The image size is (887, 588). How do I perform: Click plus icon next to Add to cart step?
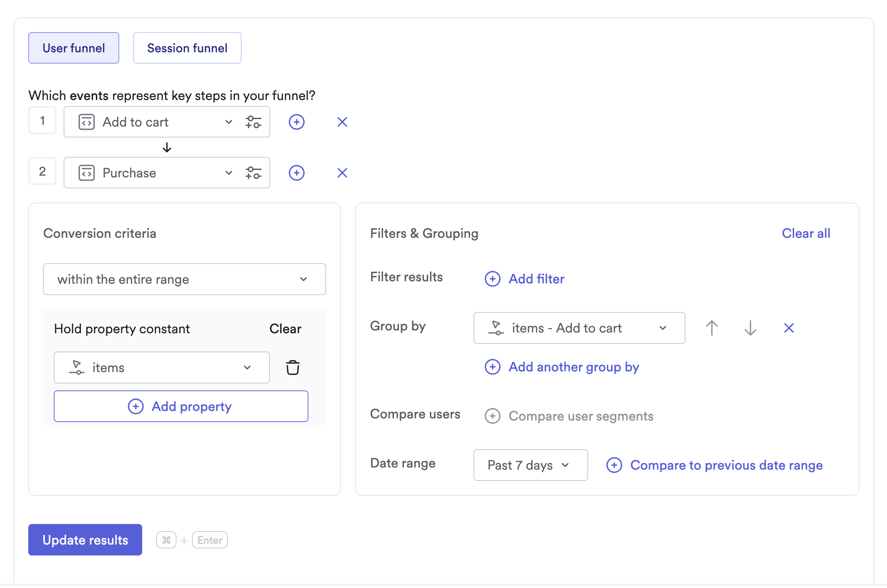(x=296, y=122)
